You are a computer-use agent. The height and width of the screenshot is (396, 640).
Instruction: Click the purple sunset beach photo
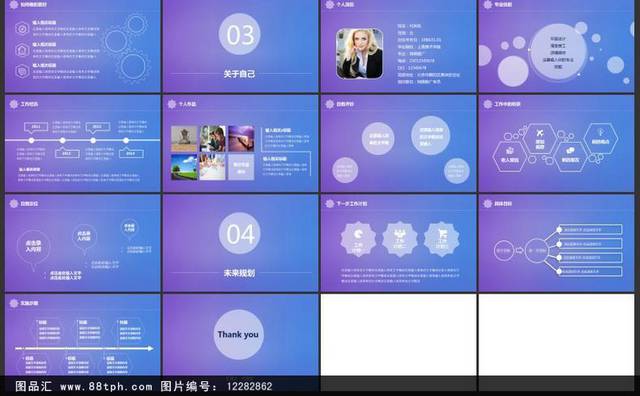coord(241,138)
